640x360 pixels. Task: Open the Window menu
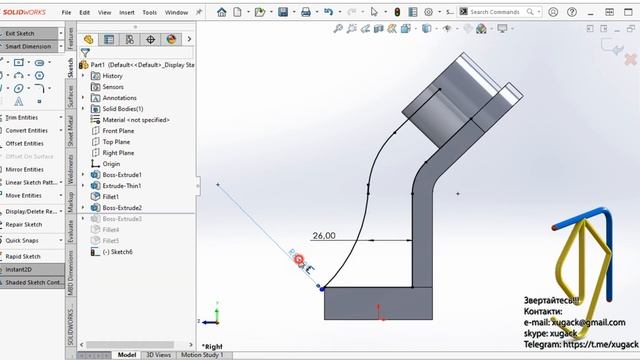[x=176, y=13]
